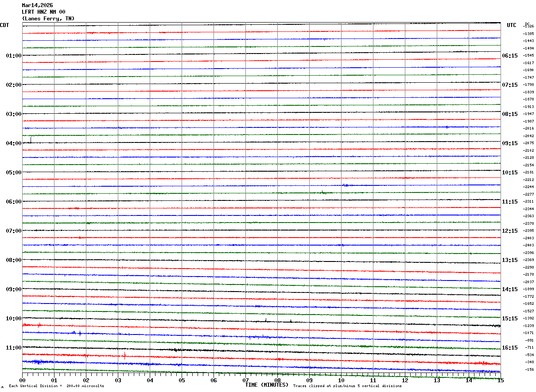The height and width of the screenshot is (392, 536).
Task: Click the '10:00' CDT hour label
Action: tap(14, 319)
